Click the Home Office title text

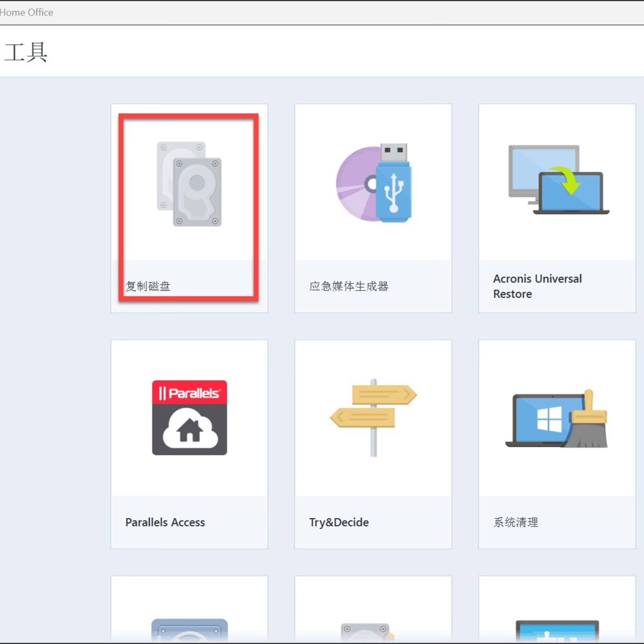tap(26, 13)
